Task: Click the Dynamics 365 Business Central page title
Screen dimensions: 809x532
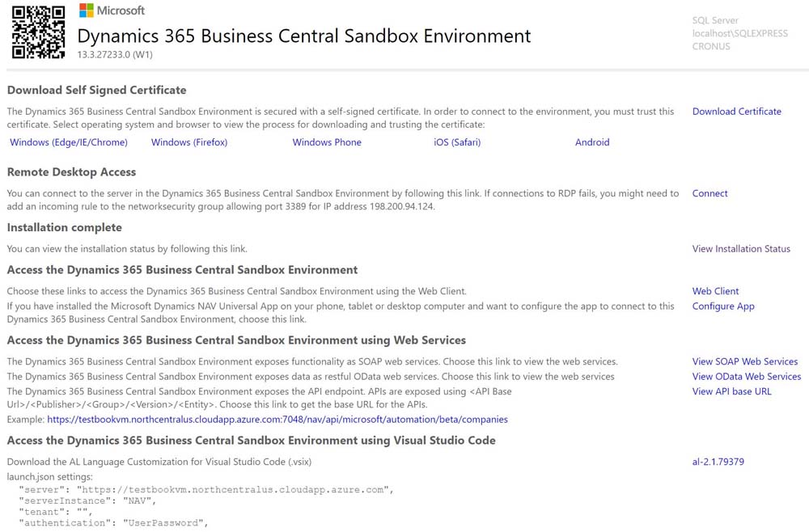Action: click(x=303, y=36)
